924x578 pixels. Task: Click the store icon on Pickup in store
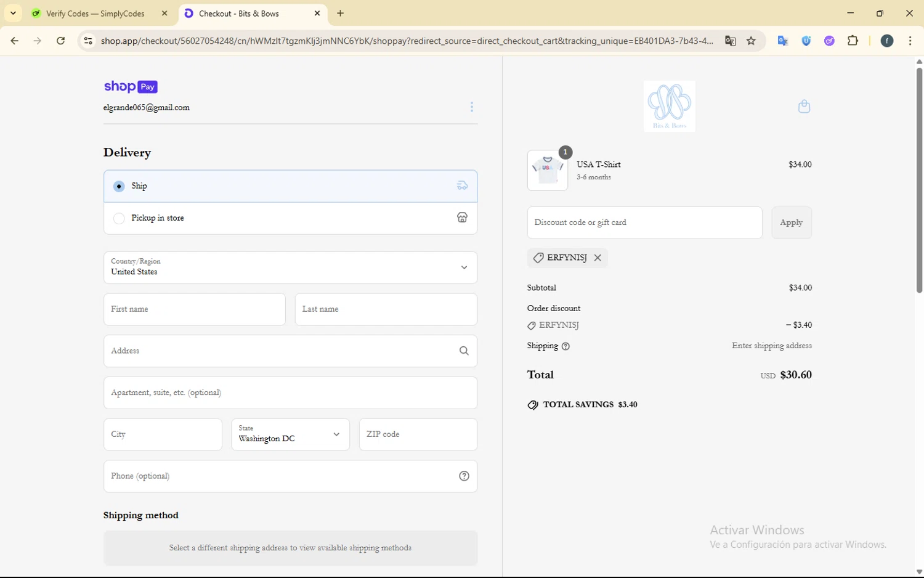point(462,218)
